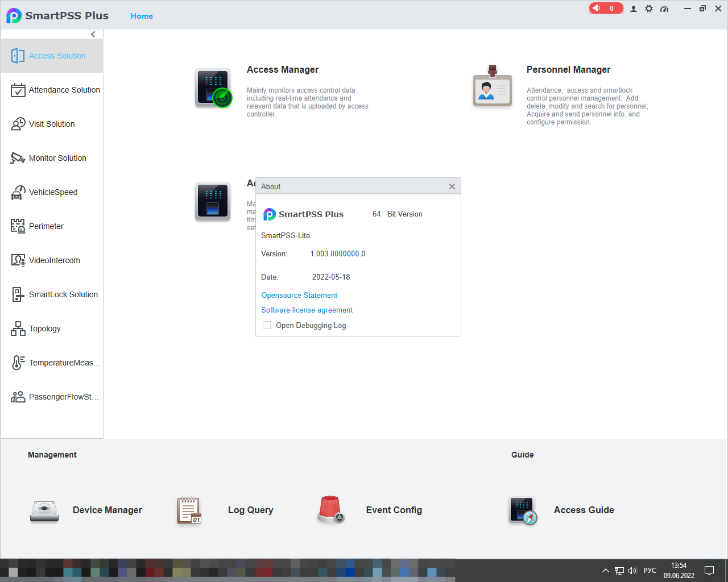This screenshot has width=728, height=582.
Task: Open Windows notification center icon
Action: coord(709,570)
